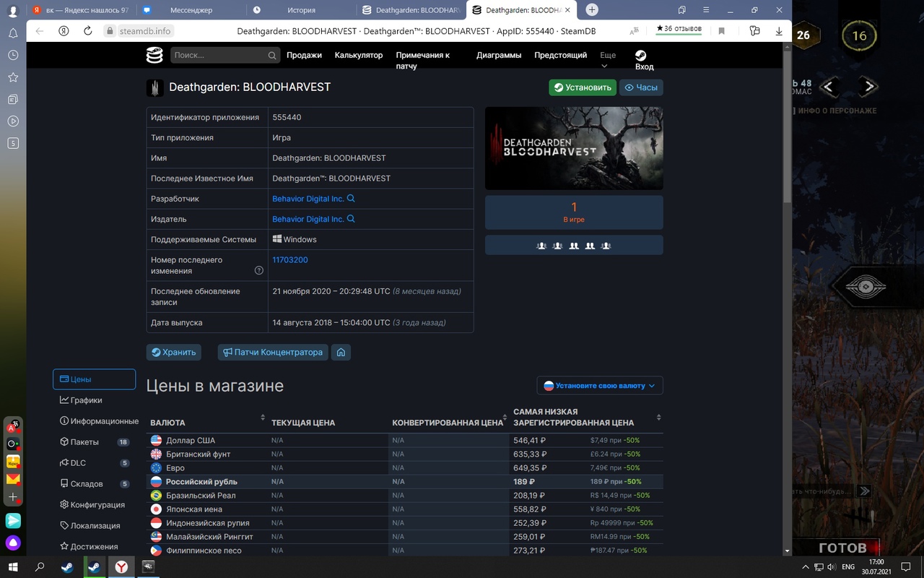Open the Достижения sidebar section
The width and height of the screenshot is (924, 578).
[x=94, y=547]
